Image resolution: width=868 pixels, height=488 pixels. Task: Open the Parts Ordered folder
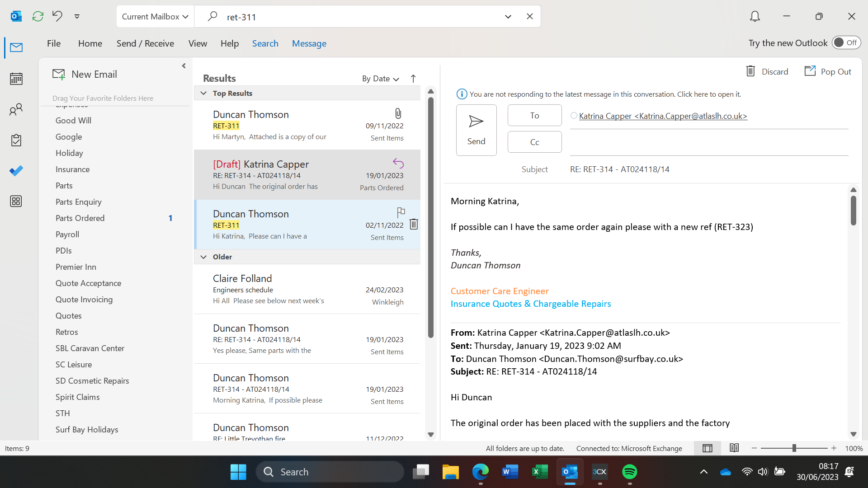click(x=80, y=218)
